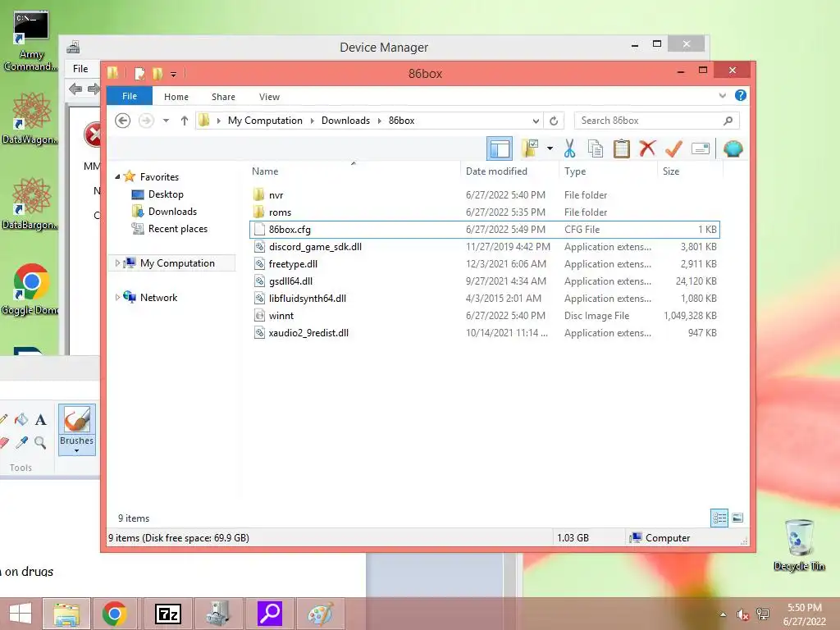Expand the My Computation tree node
840x630 pixels.
pyautogui.click(x=117, y=263)
